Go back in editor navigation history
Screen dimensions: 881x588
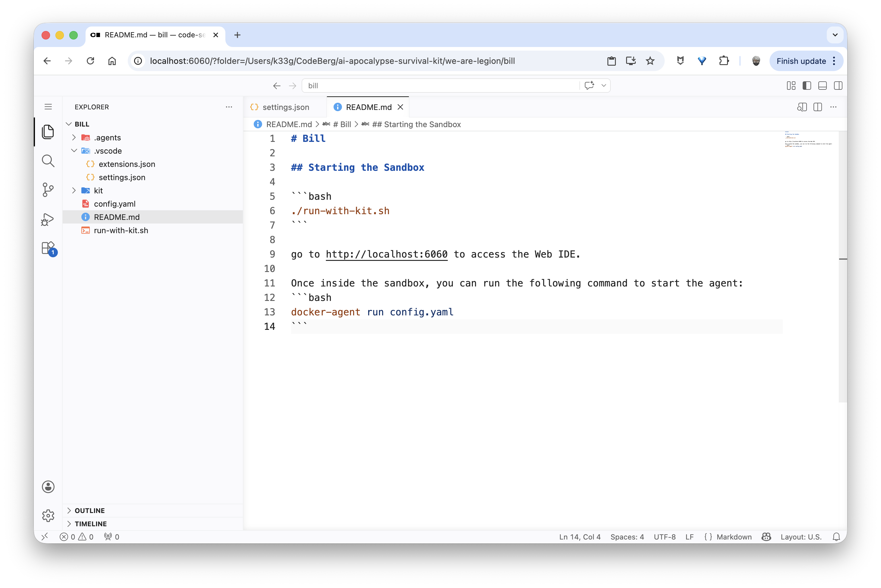pyautogui.click(x=277, y=86)
